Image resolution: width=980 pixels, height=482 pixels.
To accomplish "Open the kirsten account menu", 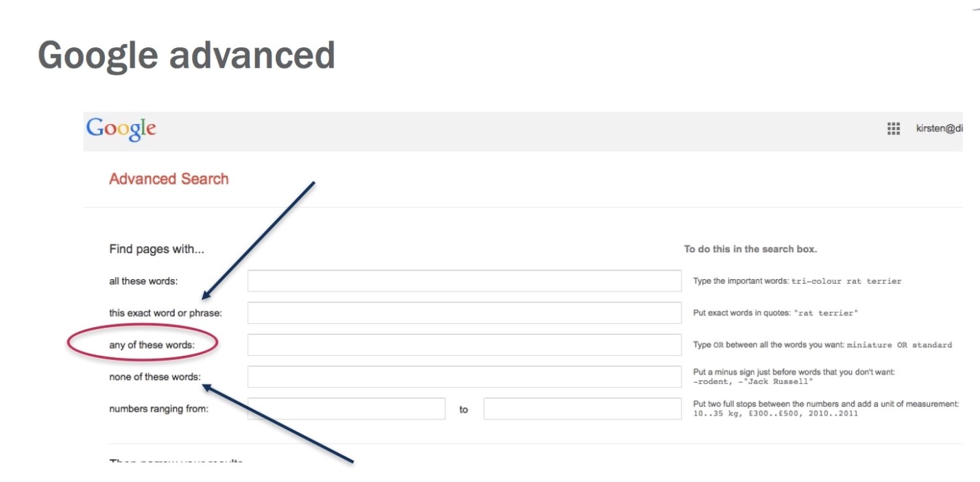I will click(938, 129).
